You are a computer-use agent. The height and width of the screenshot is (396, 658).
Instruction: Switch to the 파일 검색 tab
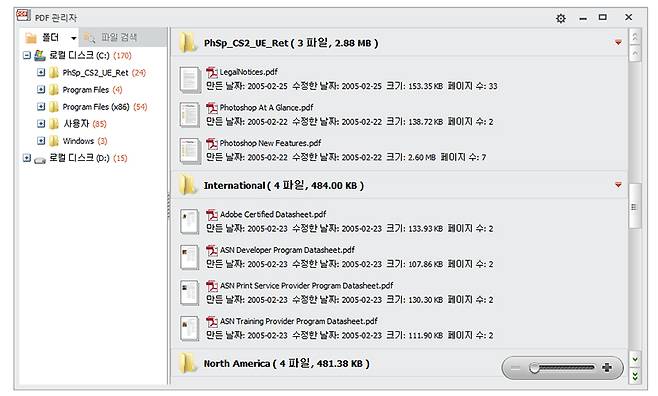tap(122, 37)
